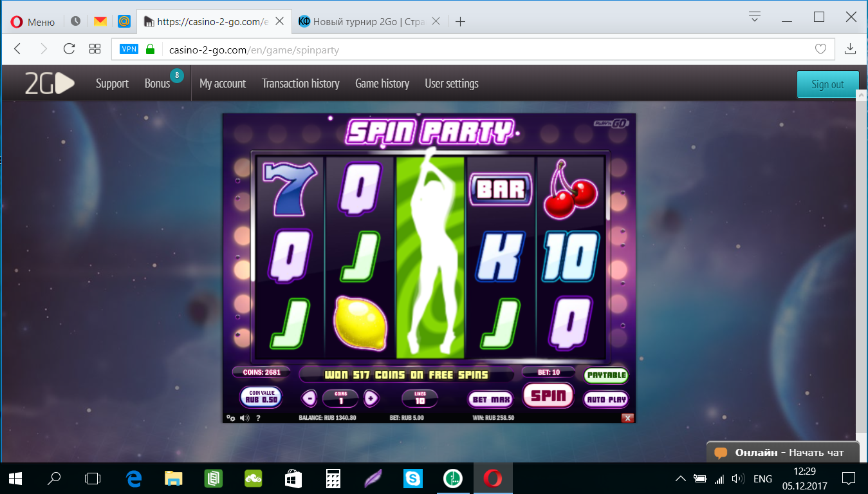This screenshot has width=868, height=494.
Task: Open the game settings gear icon
Action: (230, 418)
